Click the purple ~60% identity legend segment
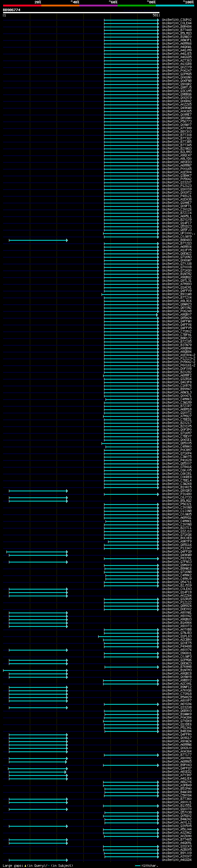The width and height of the screenshot is (197, 868). 99,6
